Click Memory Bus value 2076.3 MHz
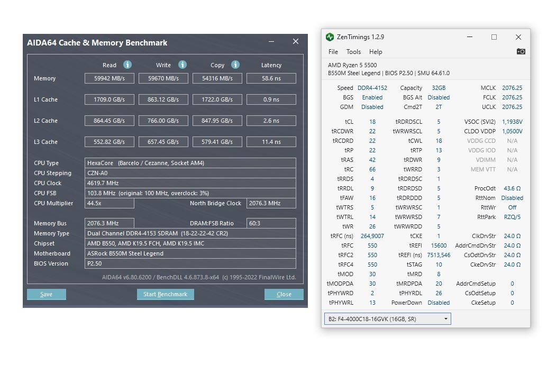Screen dimensions: 547x392 tap(109, 223)
